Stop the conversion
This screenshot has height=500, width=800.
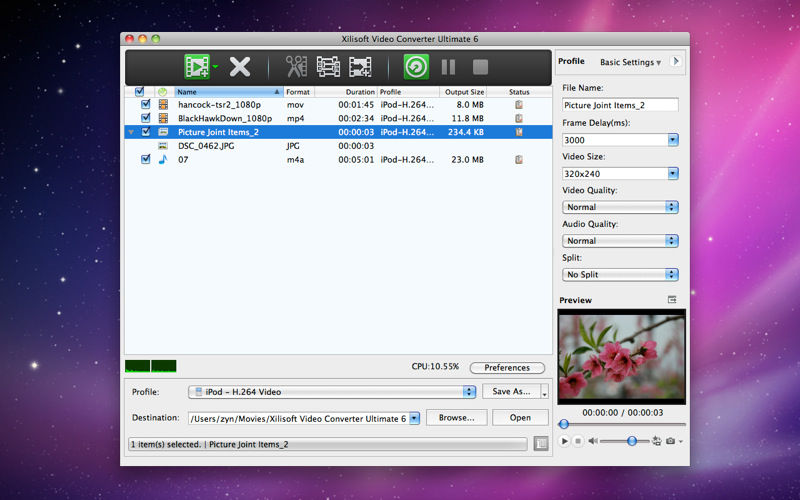[480, 67]
